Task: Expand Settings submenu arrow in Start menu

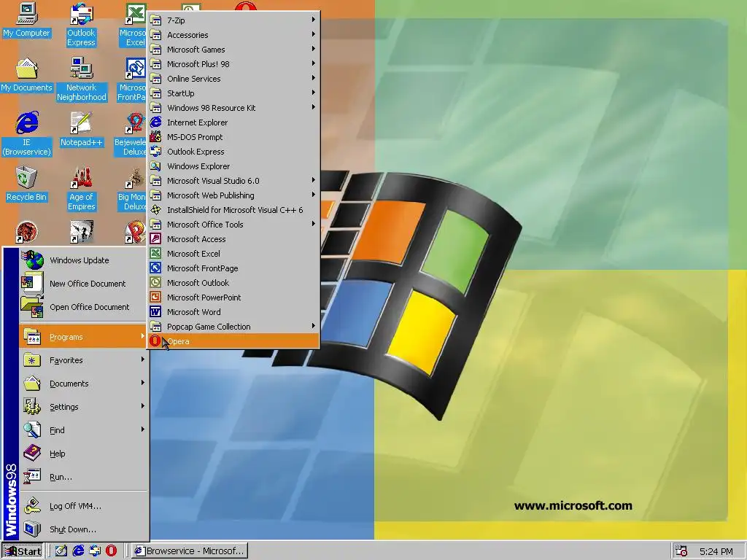Action: tap(142, 406)
